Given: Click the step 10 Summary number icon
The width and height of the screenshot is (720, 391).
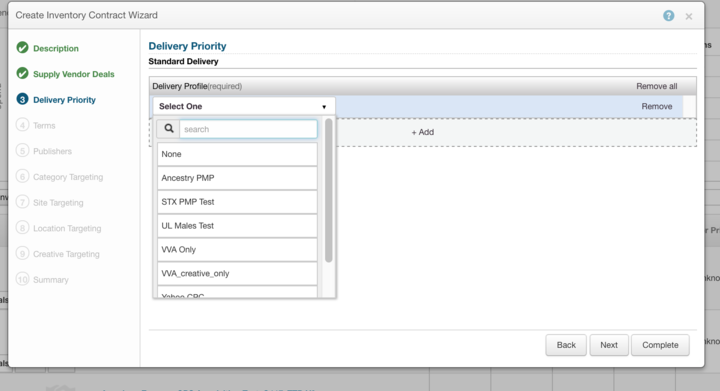Looking at the screenshot, I should click(x=22, y=279).
